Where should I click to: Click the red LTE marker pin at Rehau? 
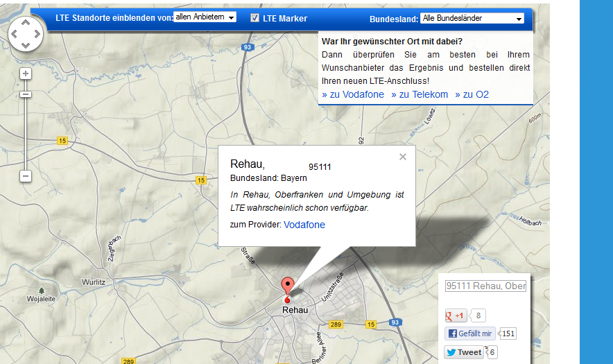tap(288, 286)
